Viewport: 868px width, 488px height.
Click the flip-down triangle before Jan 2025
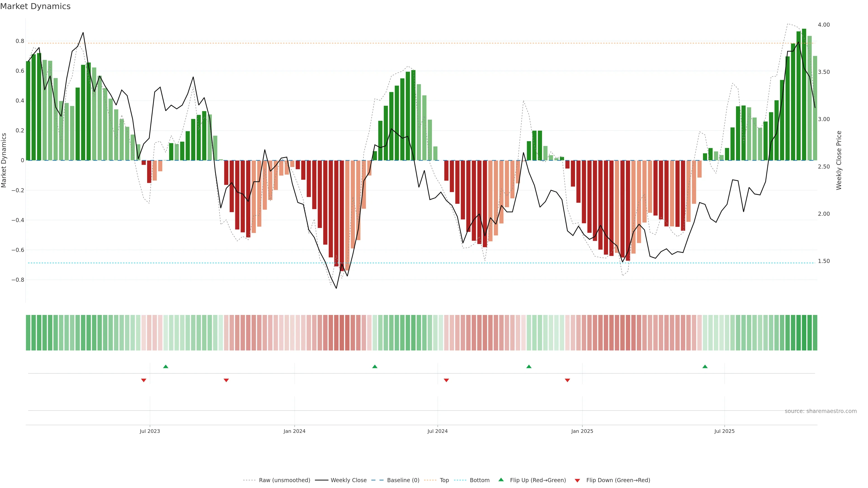point(567,380)
